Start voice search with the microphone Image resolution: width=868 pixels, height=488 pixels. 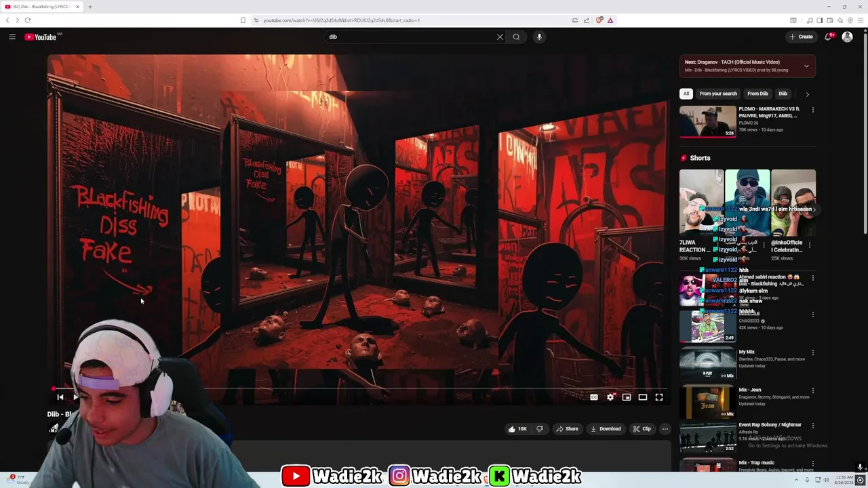point(539,37)
